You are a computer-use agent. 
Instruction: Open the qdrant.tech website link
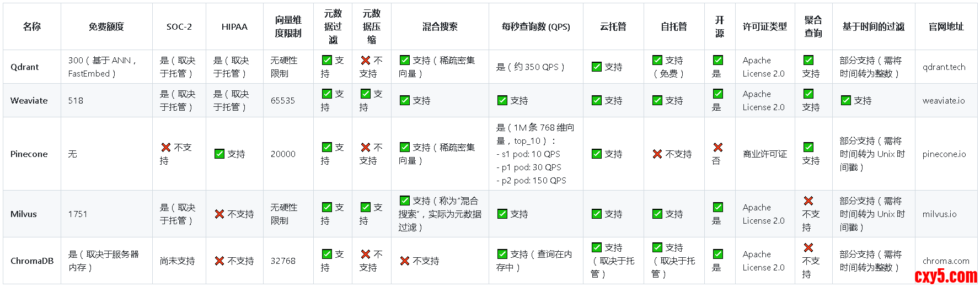coord(944,67)
